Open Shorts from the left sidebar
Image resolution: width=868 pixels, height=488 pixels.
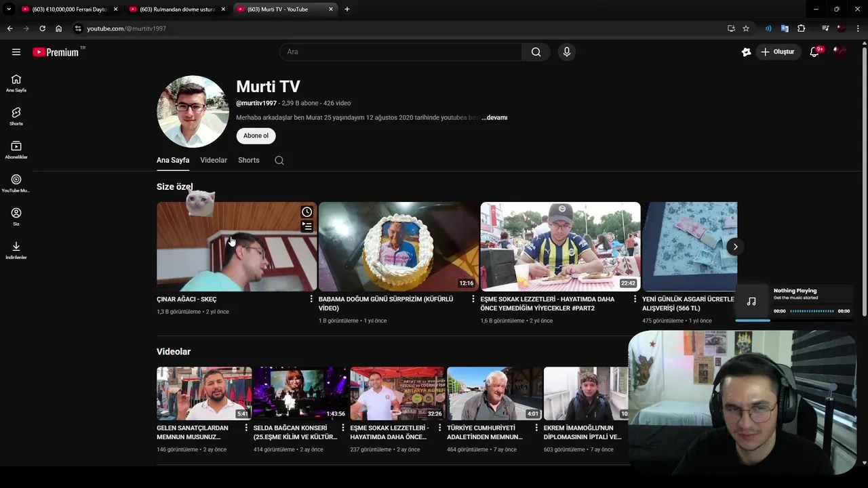tap(16, 117)
